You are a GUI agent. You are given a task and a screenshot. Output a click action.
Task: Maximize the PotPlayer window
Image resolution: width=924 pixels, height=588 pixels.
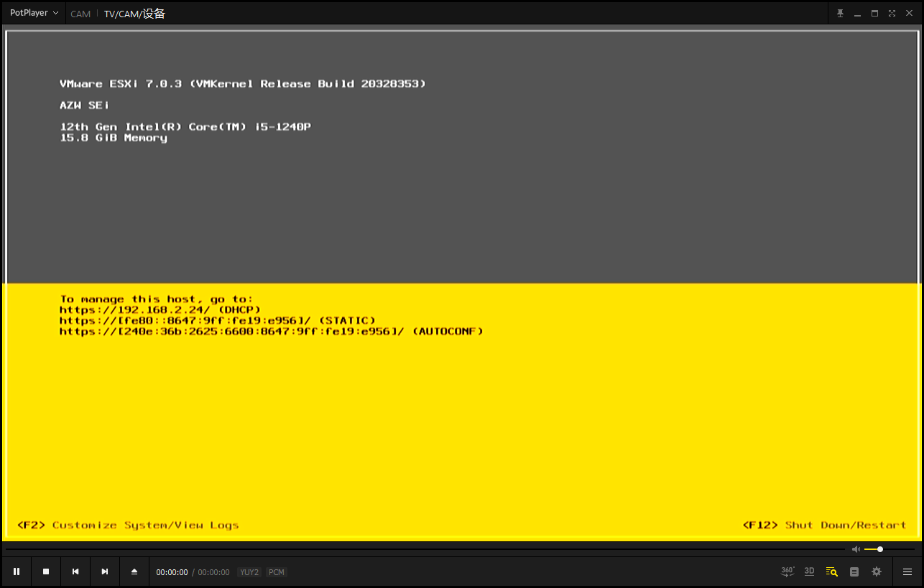(874, 13)
